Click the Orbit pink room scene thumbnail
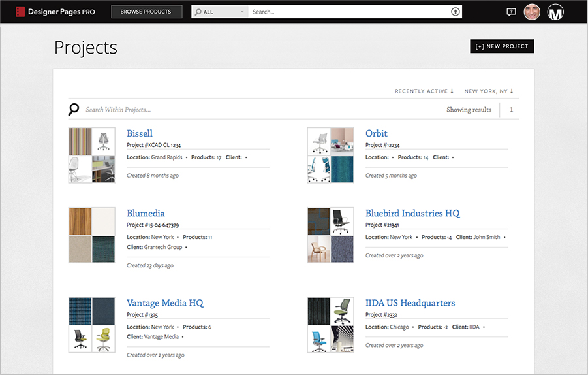Viewport: 588px width, 375px height. 342,142
